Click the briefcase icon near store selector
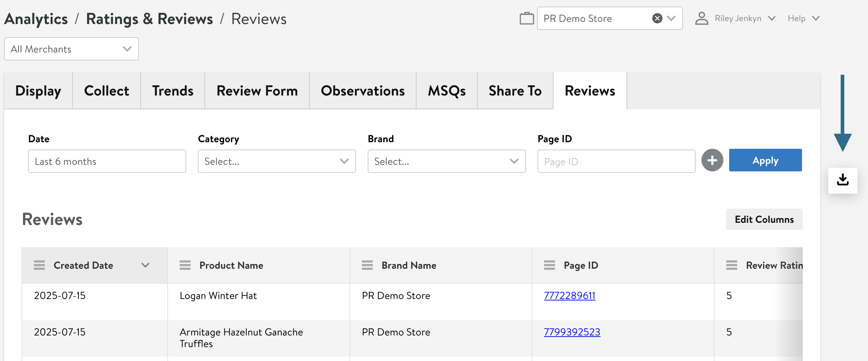Screen dimensions: 868x361 coord(527,18)
